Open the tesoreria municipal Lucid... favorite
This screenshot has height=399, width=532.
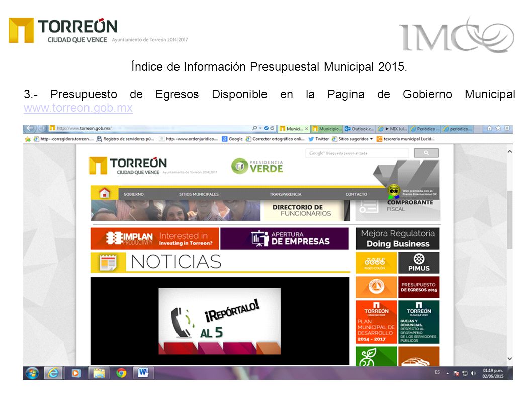point(405,139)
